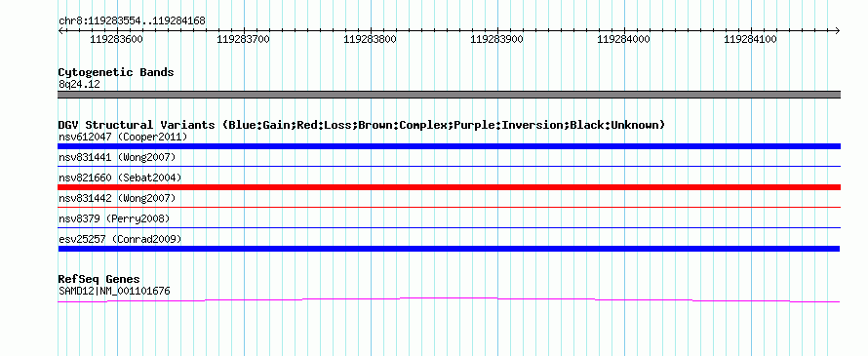868x356 pixels.
Task: Select the thin blue nsv831441 variant line
Action: coord(449,166)
